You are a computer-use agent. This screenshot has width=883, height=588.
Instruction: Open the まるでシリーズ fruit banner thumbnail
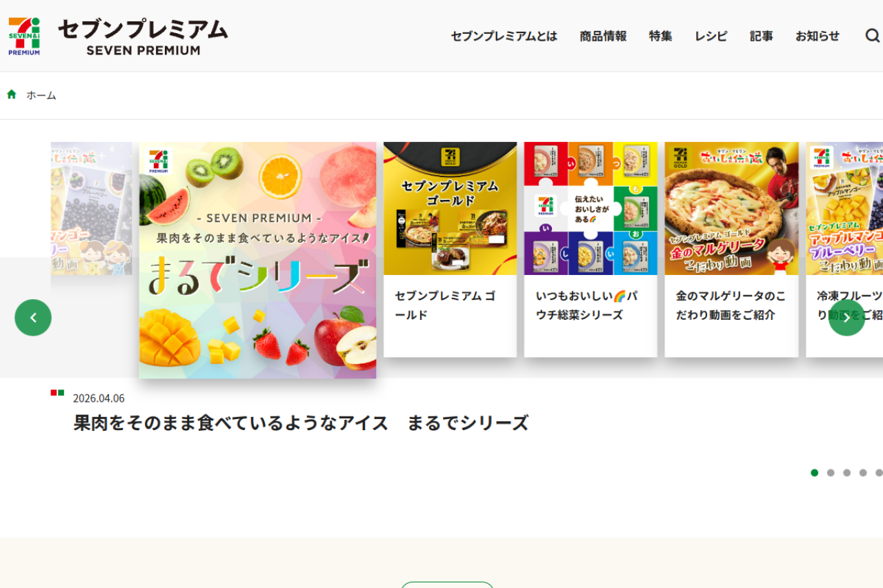point(257,260)
